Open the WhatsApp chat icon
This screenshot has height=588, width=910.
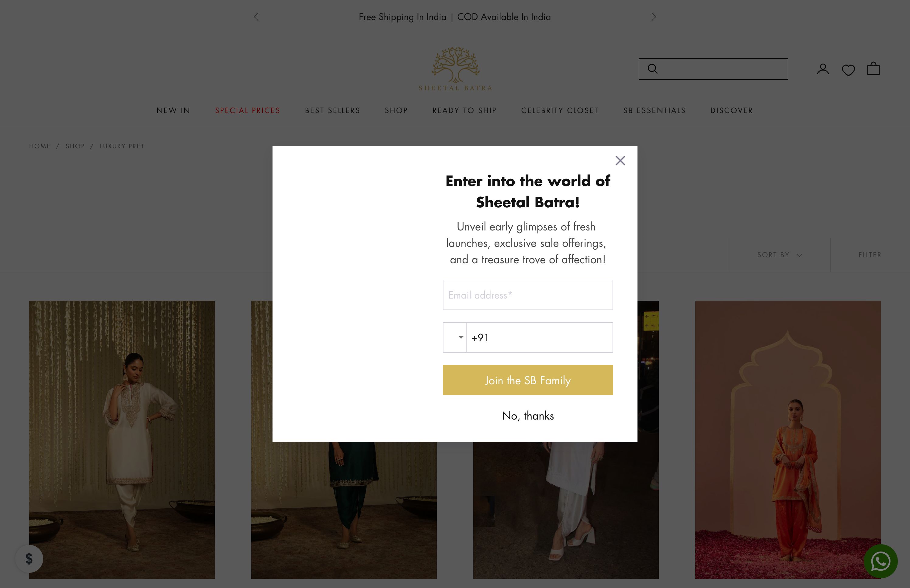(x=880, y=561)
